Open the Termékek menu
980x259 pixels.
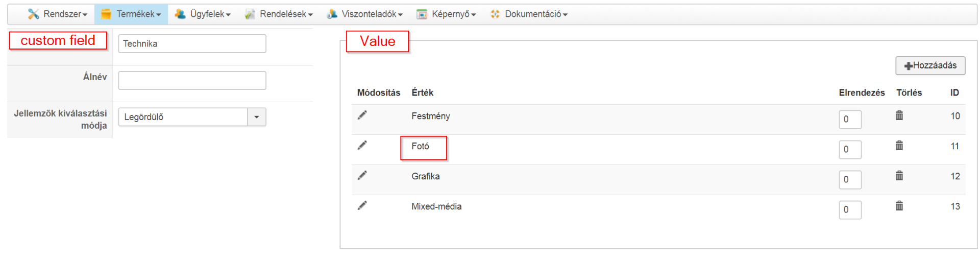[x=131, y=14]
